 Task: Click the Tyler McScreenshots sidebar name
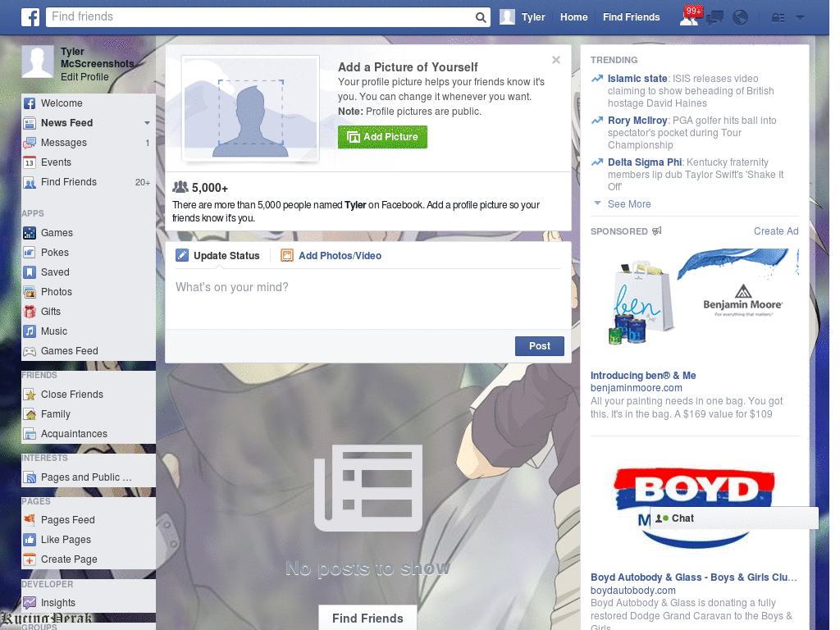97,58
